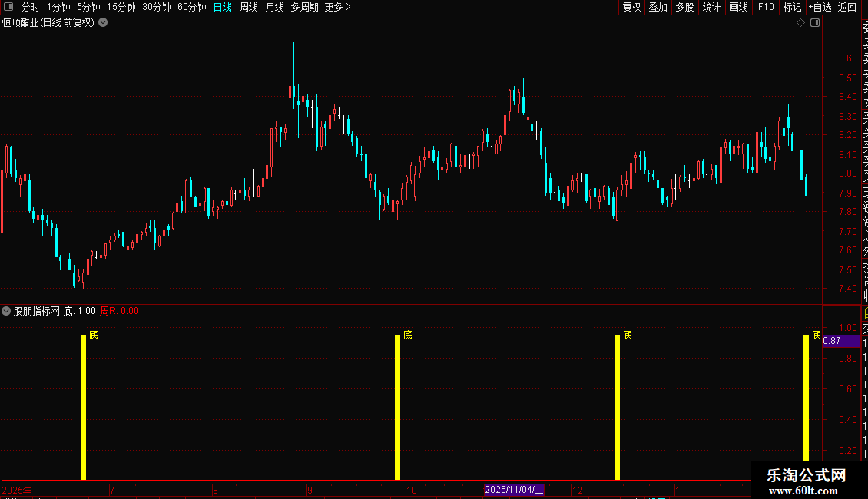Click the 叠加 overlay button
This screenshot has width=868, height=499.
pyautogui.click(x=658, y=7)
